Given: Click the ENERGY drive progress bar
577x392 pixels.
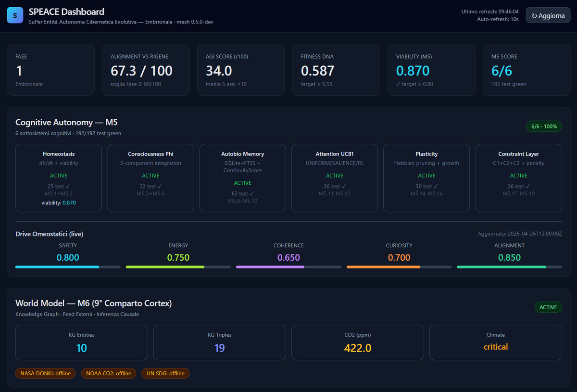Looking at the screenshot, I should (x=178, y=266).
